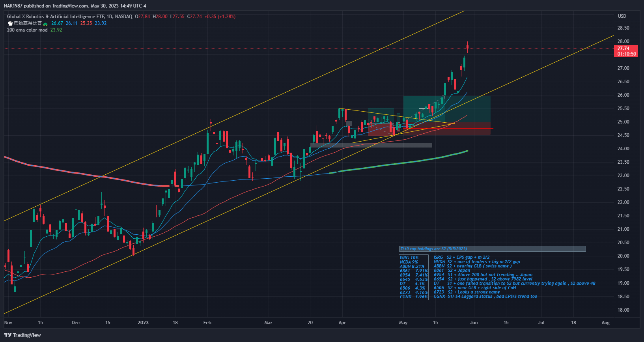Click the Mar label on the time axis
Image resolution: width=644 pixels, height=342 pixels.
click(268, 323)
